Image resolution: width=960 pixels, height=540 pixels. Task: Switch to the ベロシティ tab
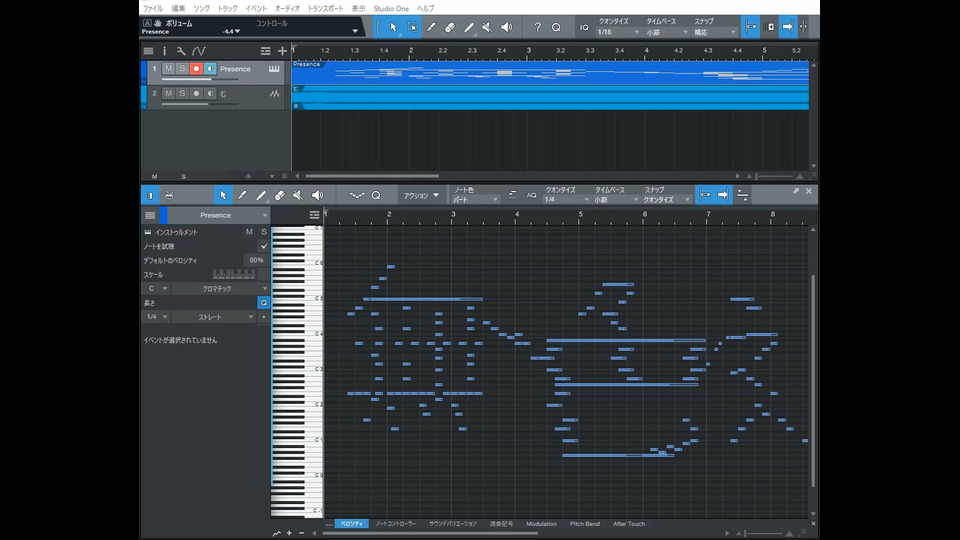point(351,524)
